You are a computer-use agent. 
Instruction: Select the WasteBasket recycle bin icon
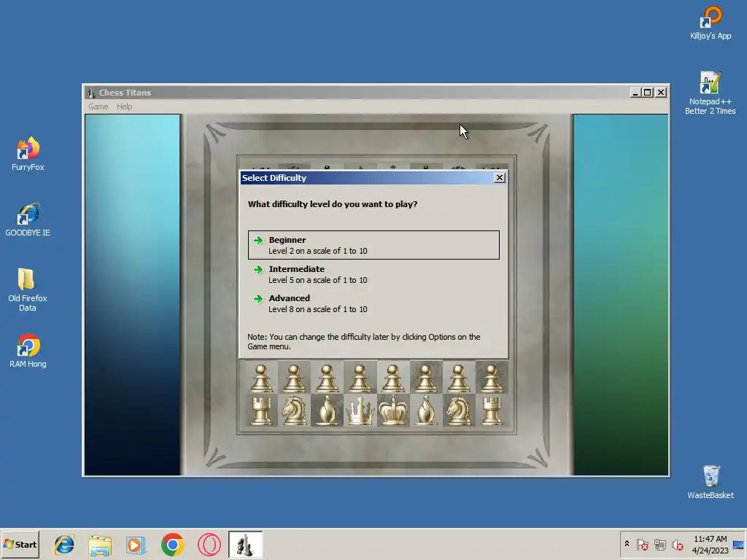pos(711,483)
